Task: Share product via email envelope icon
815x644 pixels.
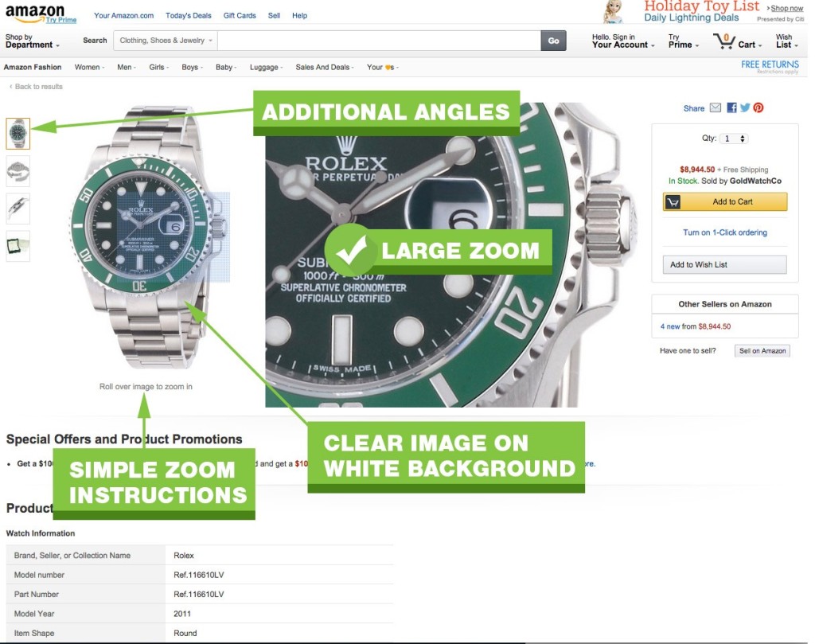Action: [716, 107]
